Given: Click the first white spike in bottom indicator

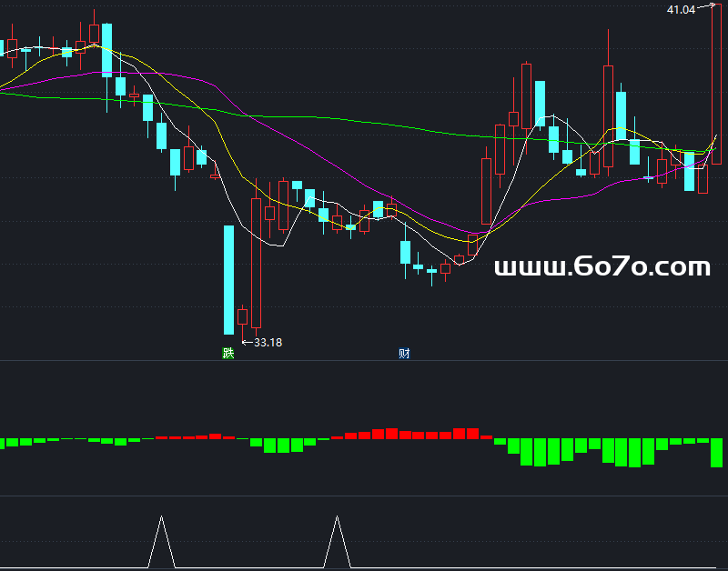Looking at the screenshot, I should pos(162,541).
